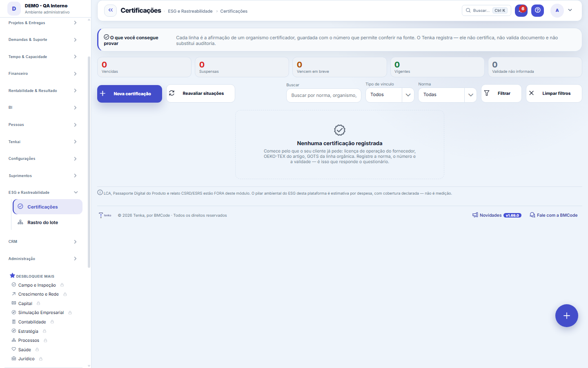Click the Vencidas summary card
Image resolution: width=588 pixels, height=368 pixels.
tap(144, 67)
